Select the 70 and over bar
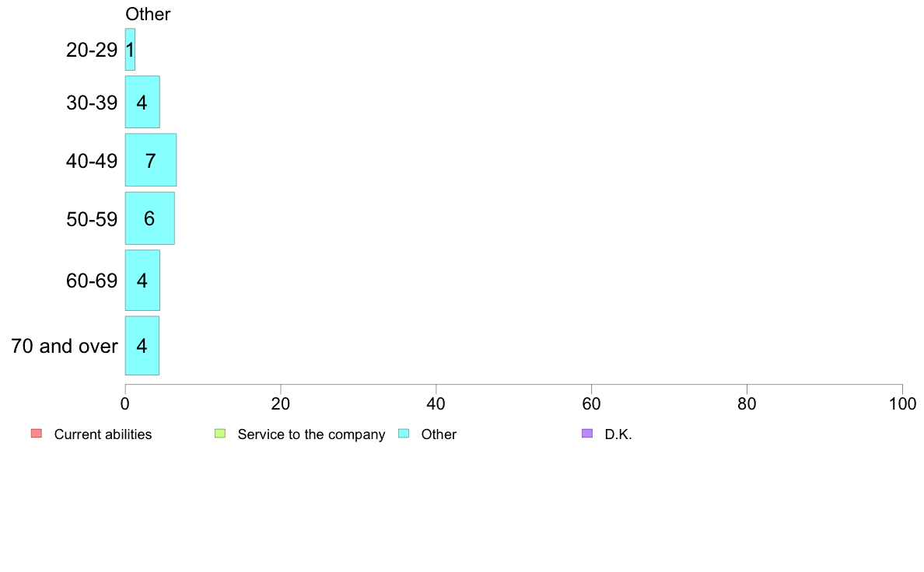Viewport: 924px width, 572px height. pyautogui.click(x=142, y=346)
